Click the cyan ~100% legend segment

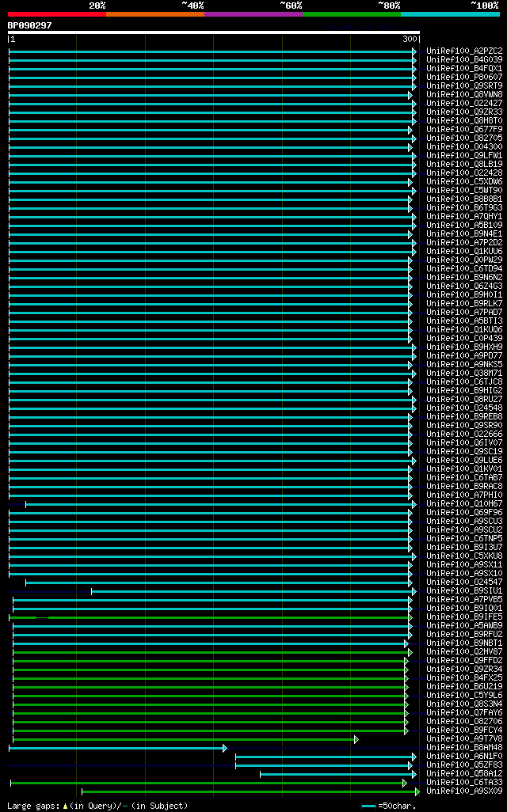point(450,14)
